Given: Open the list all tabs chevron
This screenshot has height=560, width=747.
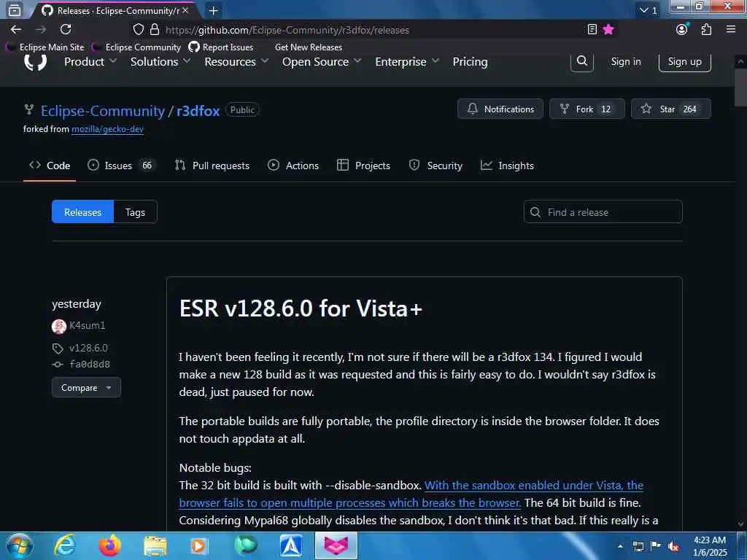Looking at the screenshot, I should 648,10.
